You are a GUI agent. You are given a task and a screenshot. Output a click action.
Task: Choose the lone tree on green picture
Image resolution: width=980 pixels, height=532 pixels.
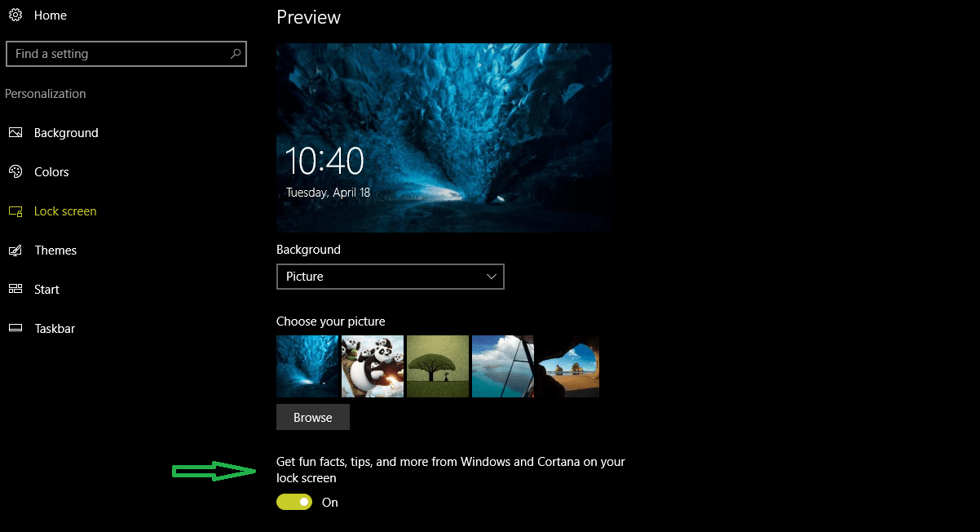(x=438, y=366)
